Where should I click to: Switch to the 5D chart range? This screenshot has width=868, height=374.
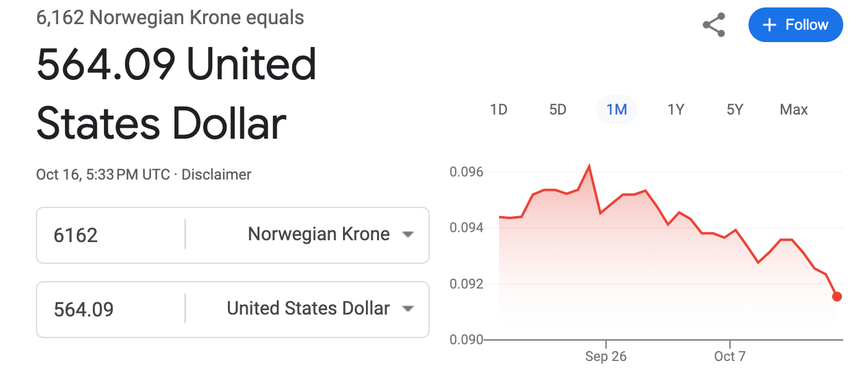pyautogui.click(x=558, y=110)
